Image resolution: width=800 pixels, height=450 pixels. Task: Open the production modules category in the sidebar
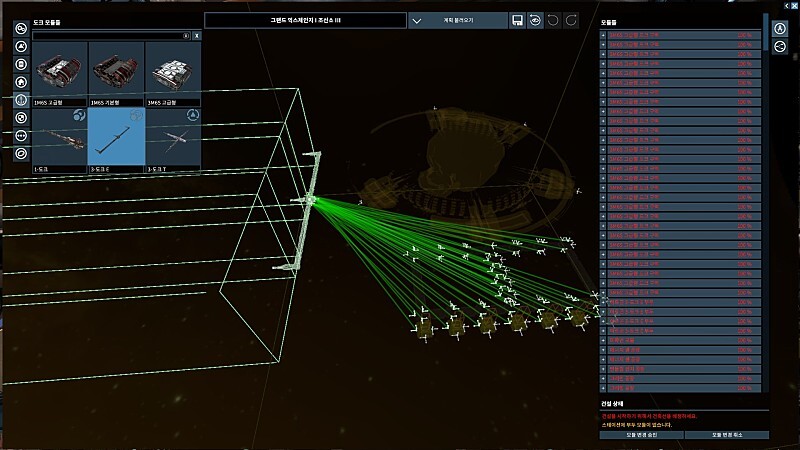(x=21, y=29)
